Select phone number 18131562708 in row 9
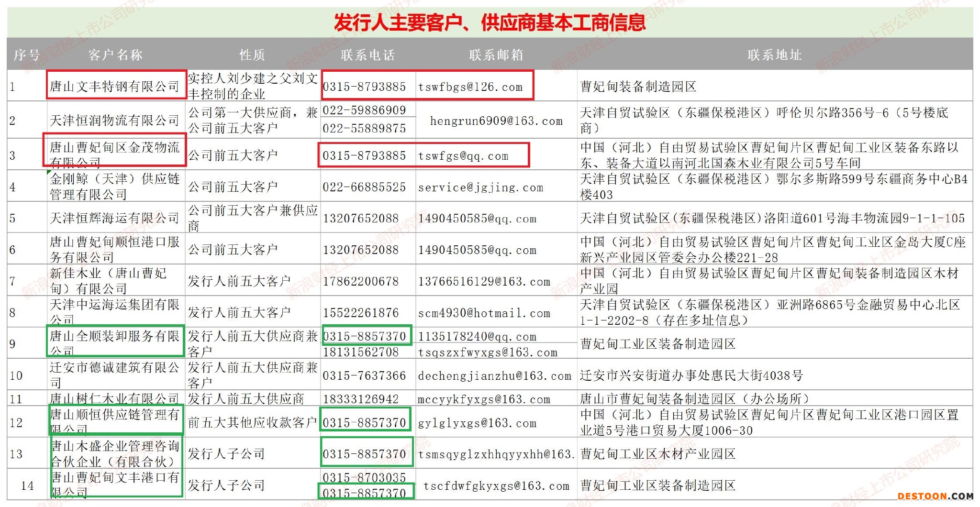The height and width of the screenshot is (507, 980). tap(361, 352)
